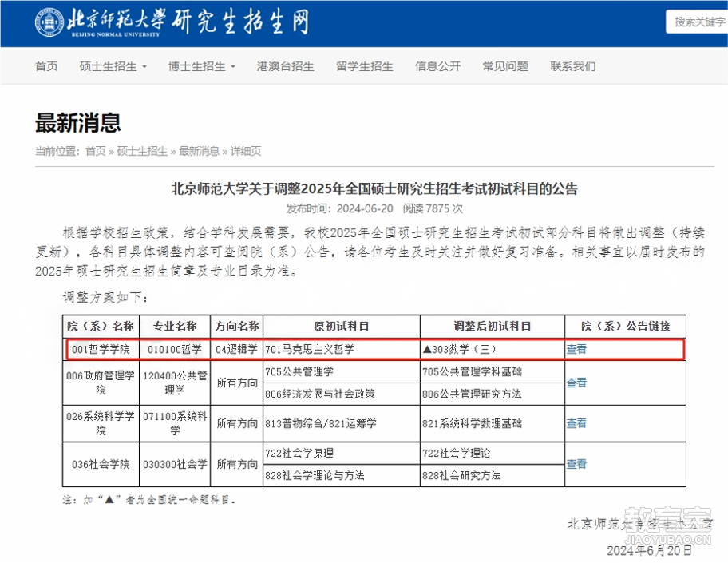728x563 pixels.
Task: Select the ▲303数学（三） cell
Action: click(x=493, y=349)
